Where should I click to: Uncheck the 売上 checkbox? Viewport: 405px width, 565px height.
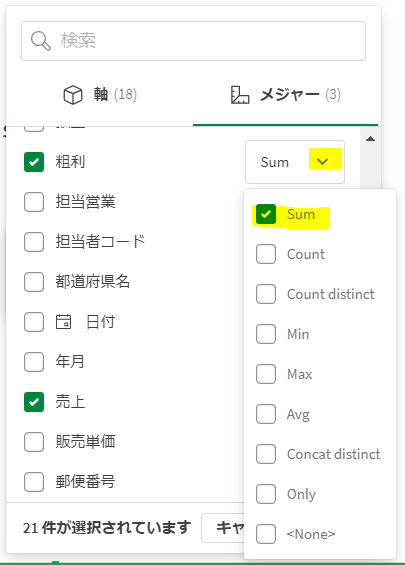click(34, 402)
